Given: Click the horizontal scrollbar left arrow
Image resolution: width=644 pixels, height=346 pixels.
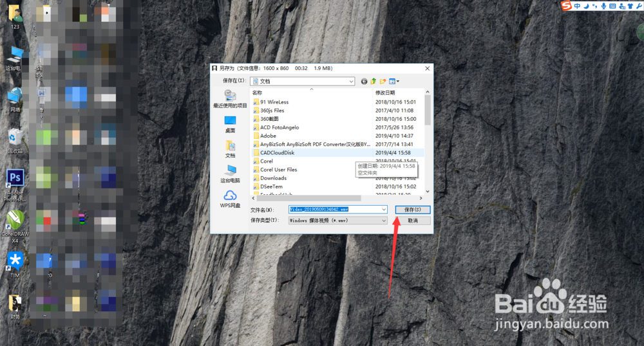Looking at the screenshot, I should point(253,198).
